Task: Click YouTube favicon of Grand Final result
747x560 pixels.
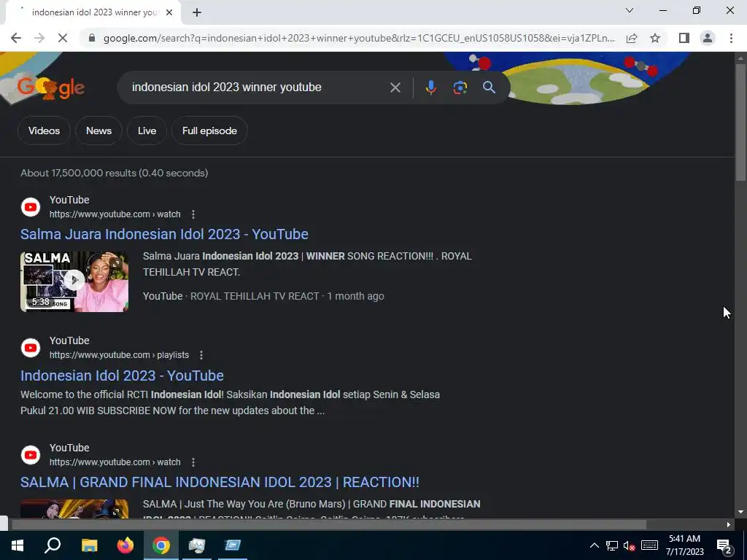Action: pos(31,455)
